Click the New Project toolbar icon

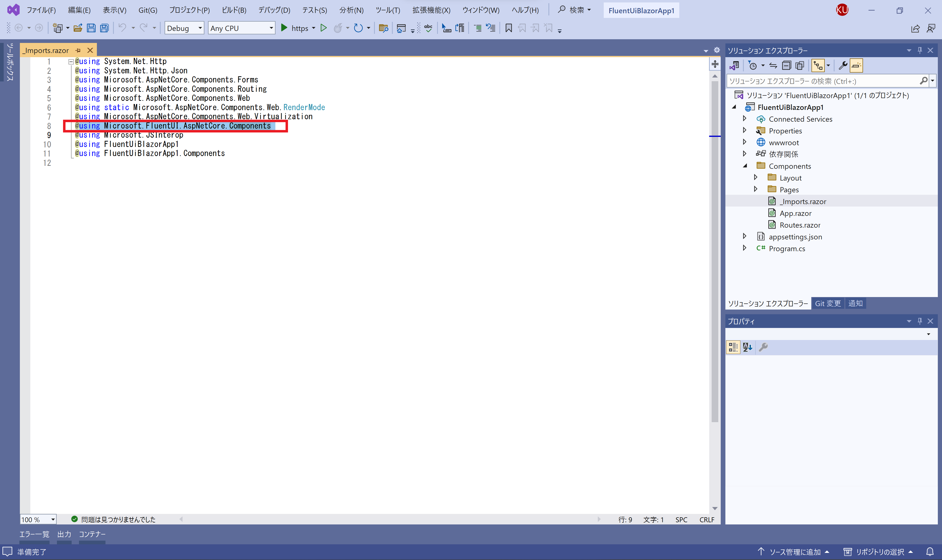tap(58, 28)
